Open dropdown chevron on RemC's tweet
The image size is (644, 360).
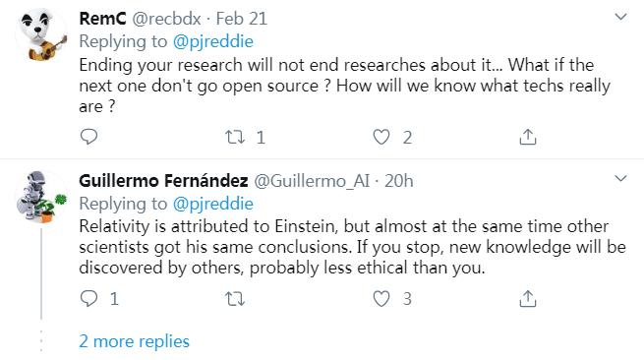point(620,17)
